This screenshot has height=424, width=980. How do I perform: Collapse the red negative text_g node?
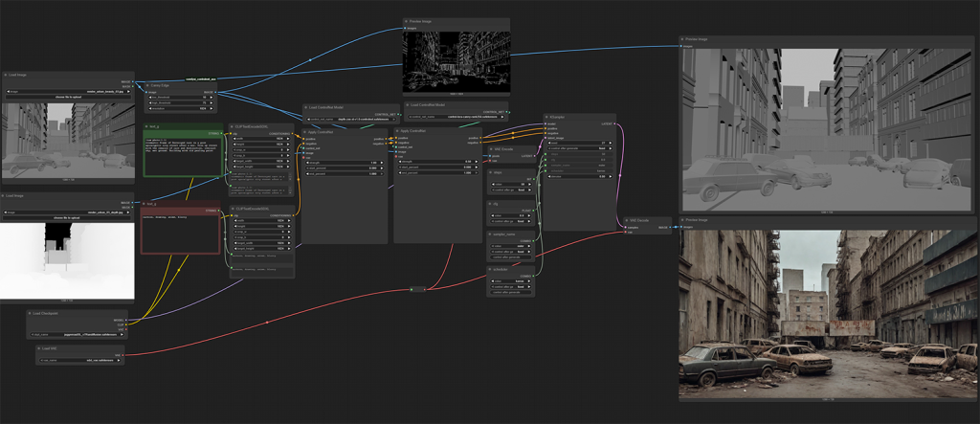click(145, 204)
